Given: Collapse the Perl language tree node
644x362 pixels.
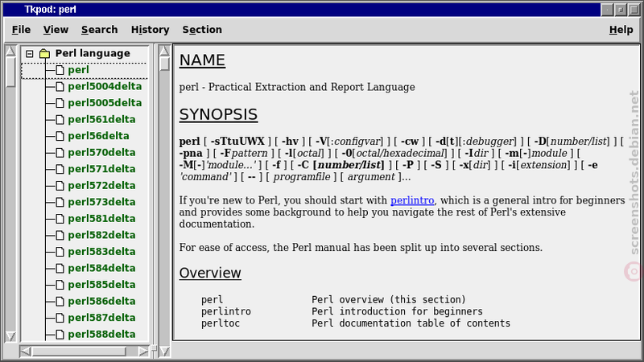Looking at the screenshot, I should (29, 54).
